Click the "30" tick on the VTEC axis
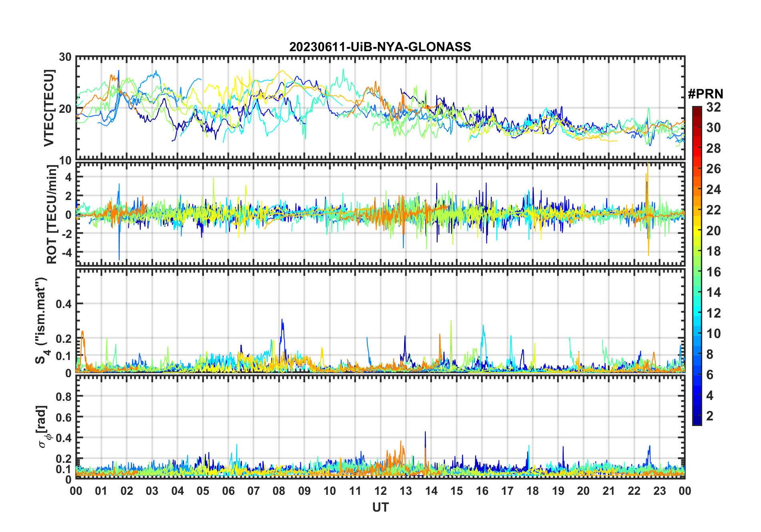The image size is (761, 532). [x=65, y=57]
